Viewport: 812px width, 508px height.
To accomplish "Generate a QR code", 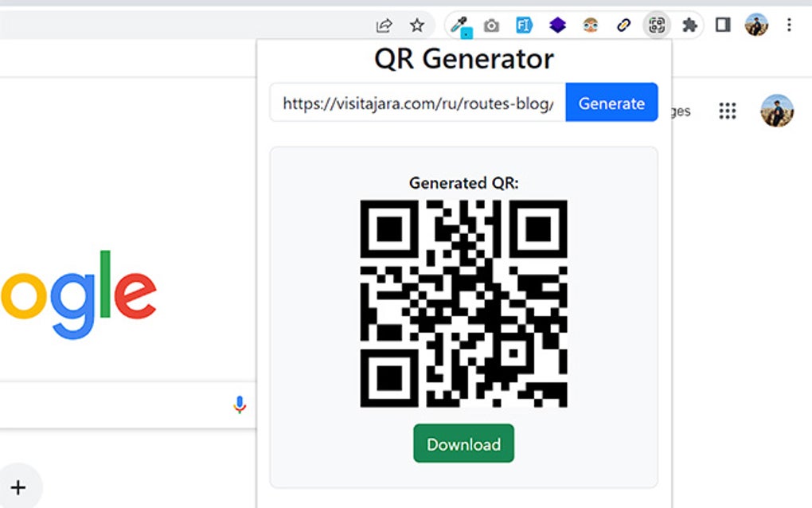I will tap(611, 103).
